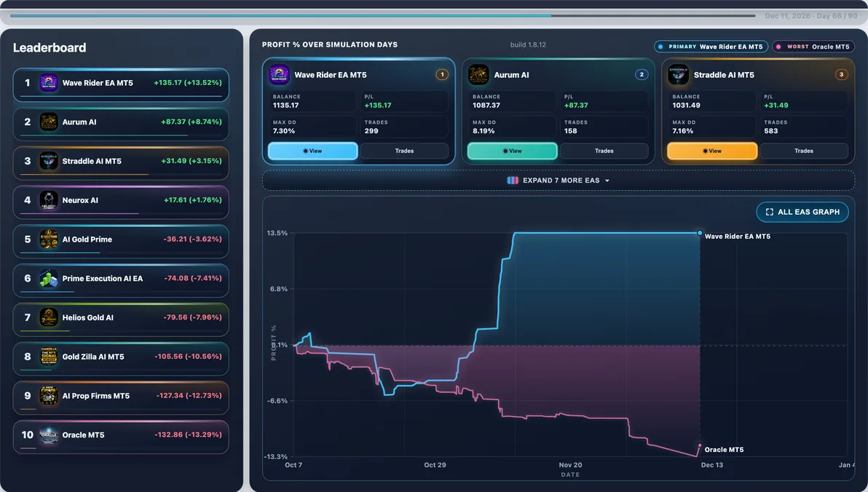Select AI Gold Prime loss -36.21 (-3.62%)
Viewport: 868px width, 492px height.
(193, 239)
